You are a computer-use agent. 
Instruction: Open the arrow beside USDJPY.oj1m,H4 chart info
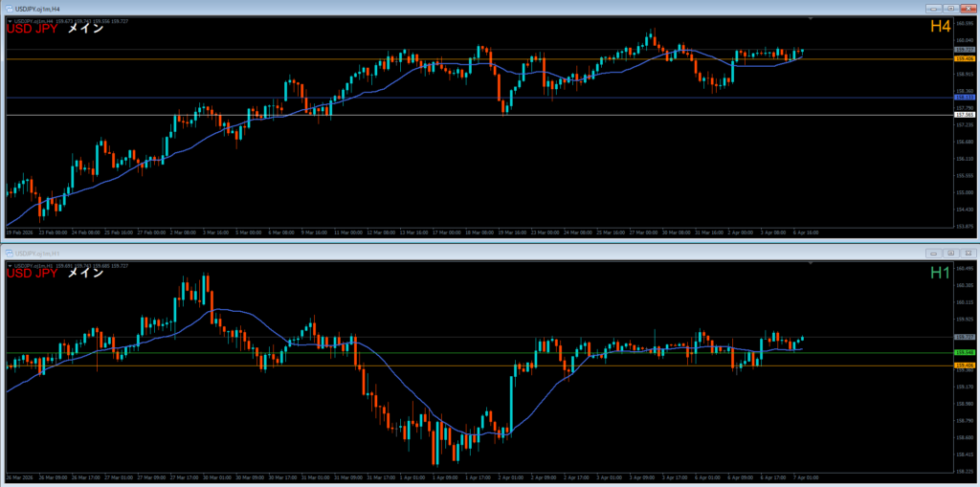pyautogui.click(x=9, y=21)
